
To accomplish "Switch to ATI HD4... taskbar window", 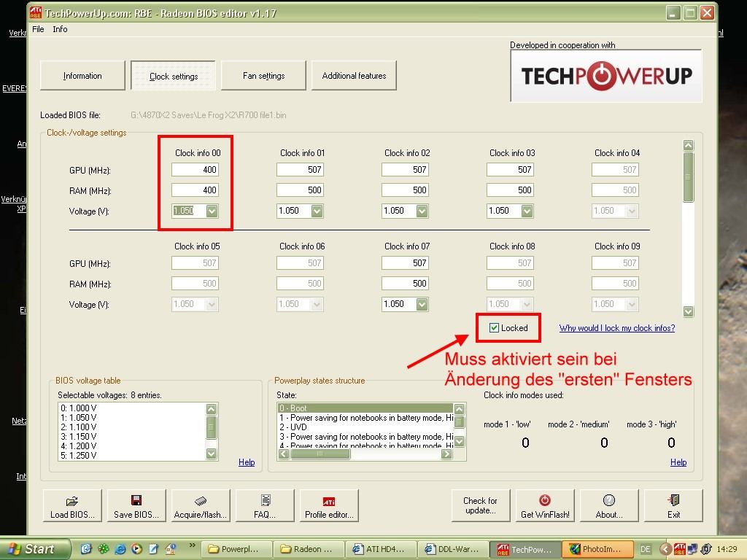I will (381, 549).
